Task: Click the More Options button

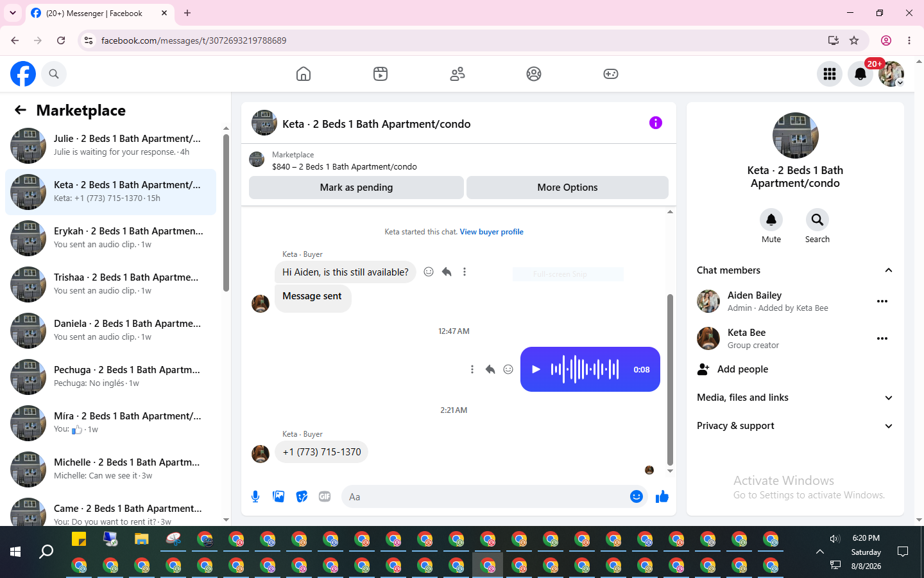Action: (567, 188)
